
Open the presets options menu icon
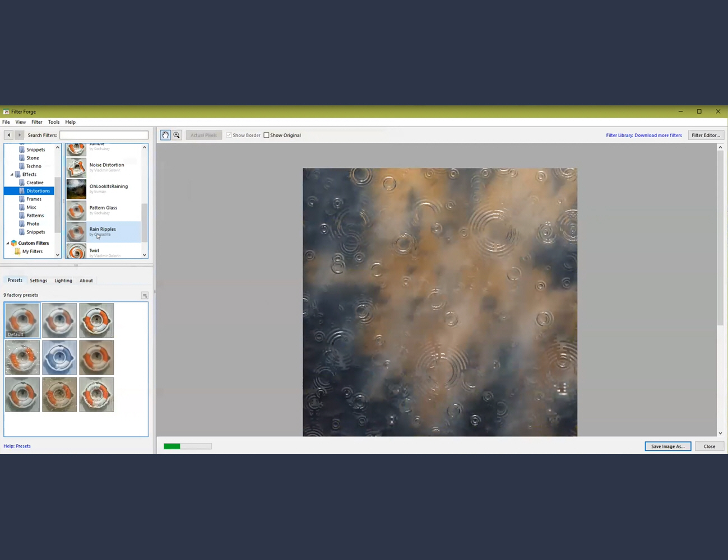click(145, 296)
